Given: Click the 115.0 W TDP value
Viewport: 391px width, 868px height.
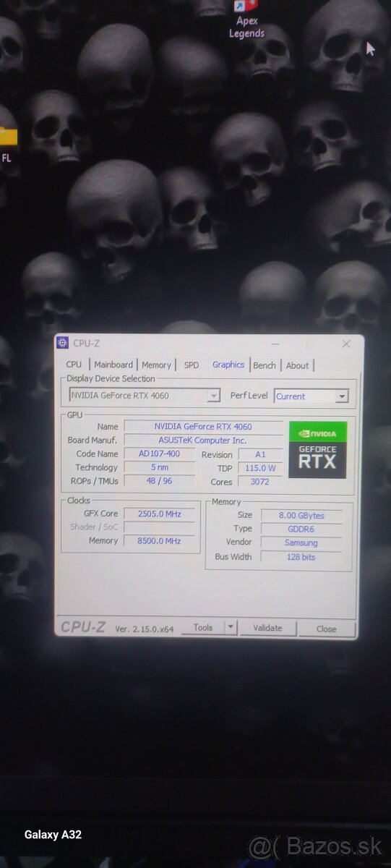Looking at the screenshot, I should pyautogui.click(x=261, y=468).
